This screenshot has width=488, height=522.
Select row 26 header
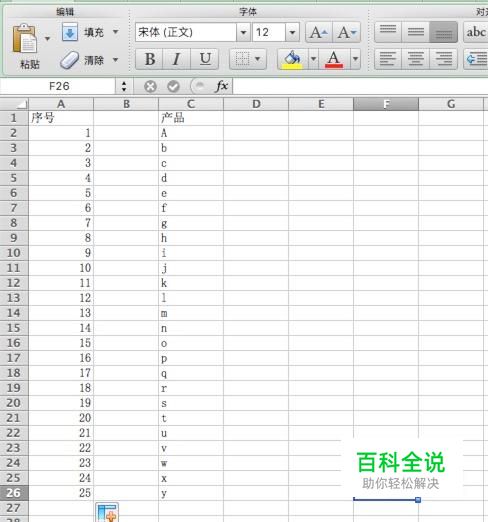pos(14,493)
